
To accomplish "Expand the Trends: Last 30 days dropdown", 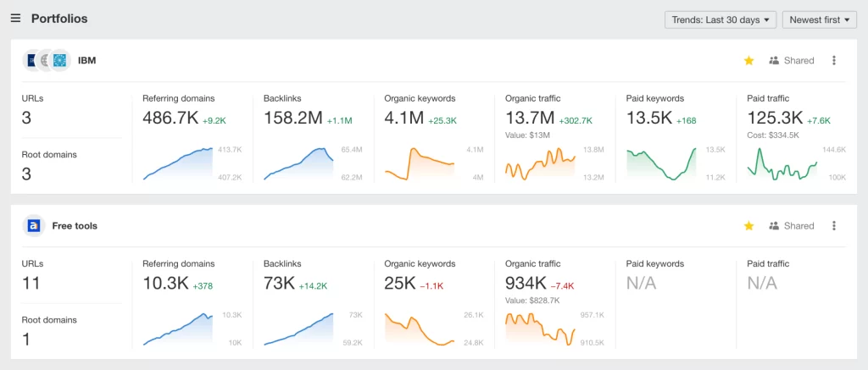I will [x=720, y=19].
